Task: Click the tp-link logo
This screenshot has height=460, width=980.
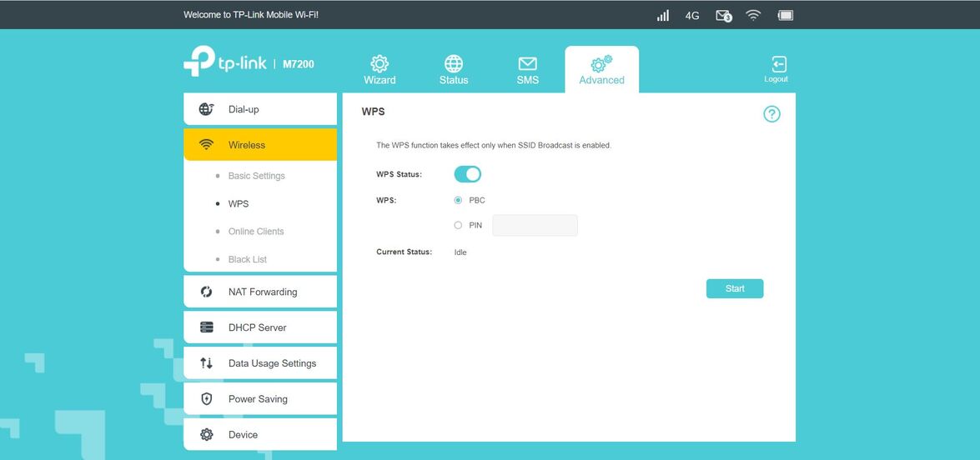Action: (225, 62)
